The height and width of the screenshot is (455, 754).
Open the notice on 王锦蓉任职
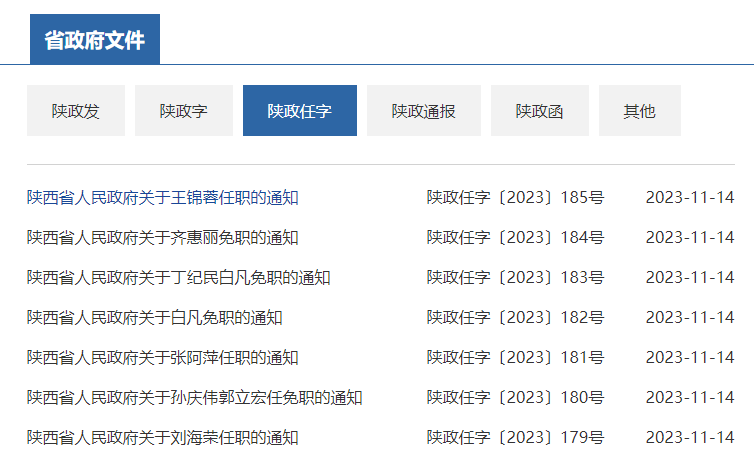(x=163, y=197)
